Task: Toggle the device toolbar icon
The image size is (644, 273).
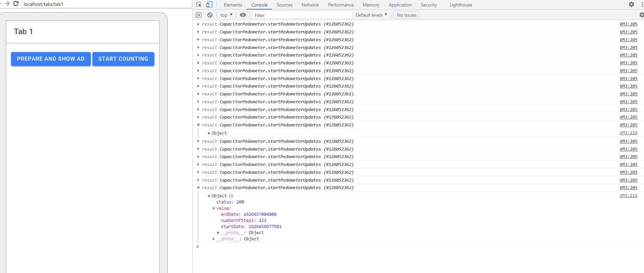Action: click(x=209, y=5)
